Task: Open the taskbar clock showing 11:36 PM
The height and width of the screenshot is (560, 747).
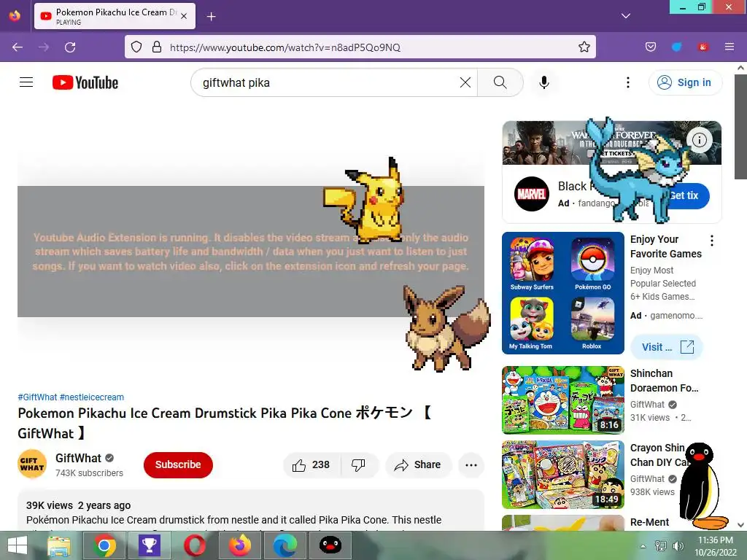Action: [715, 545]
